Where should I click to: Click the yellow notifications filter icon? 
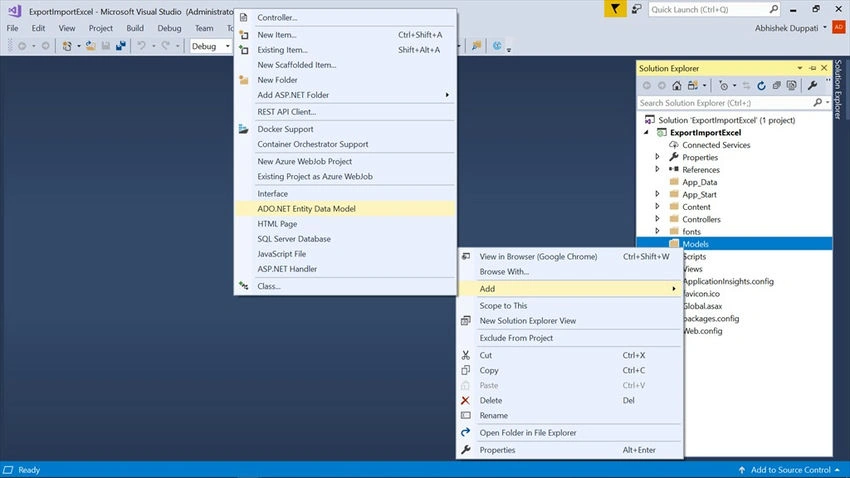coord(615,9)
